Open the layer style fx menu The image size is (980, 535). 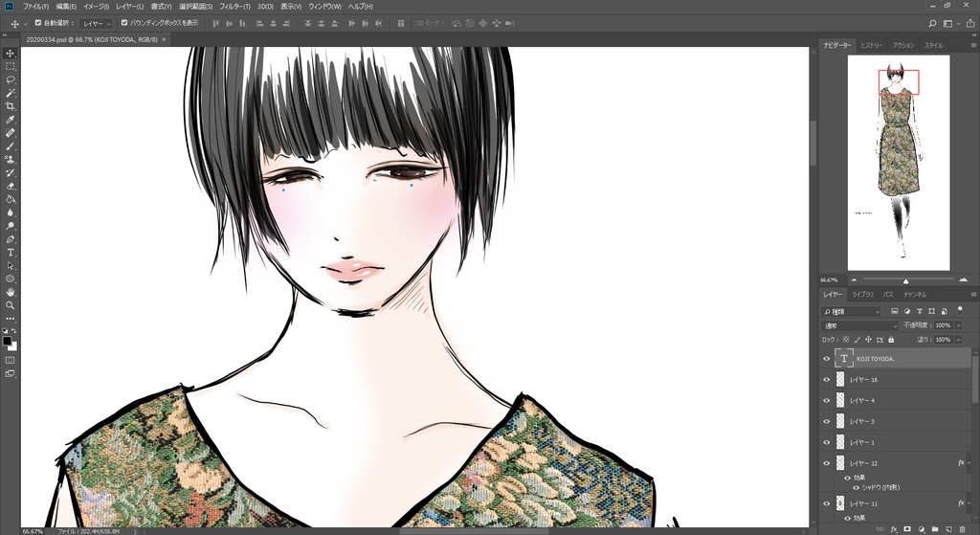click(x=895, y=529)
